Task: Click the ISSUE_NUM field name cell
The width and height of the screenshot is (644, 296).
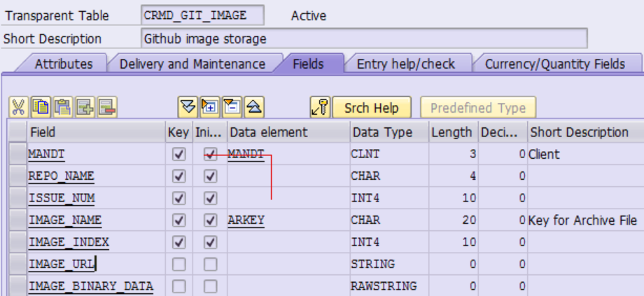Action: click(x=96, y=198)
